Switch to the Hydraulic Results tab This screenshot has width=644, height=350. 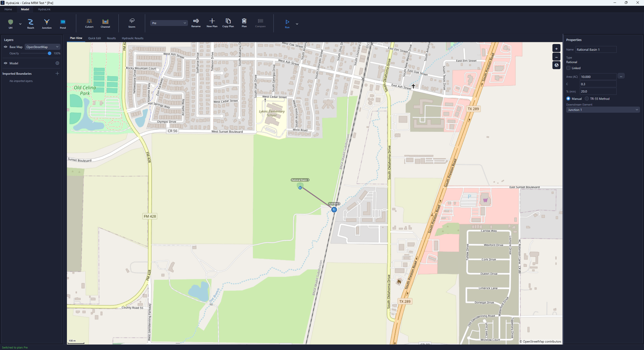pyautogui.click(x=133, y=38)
